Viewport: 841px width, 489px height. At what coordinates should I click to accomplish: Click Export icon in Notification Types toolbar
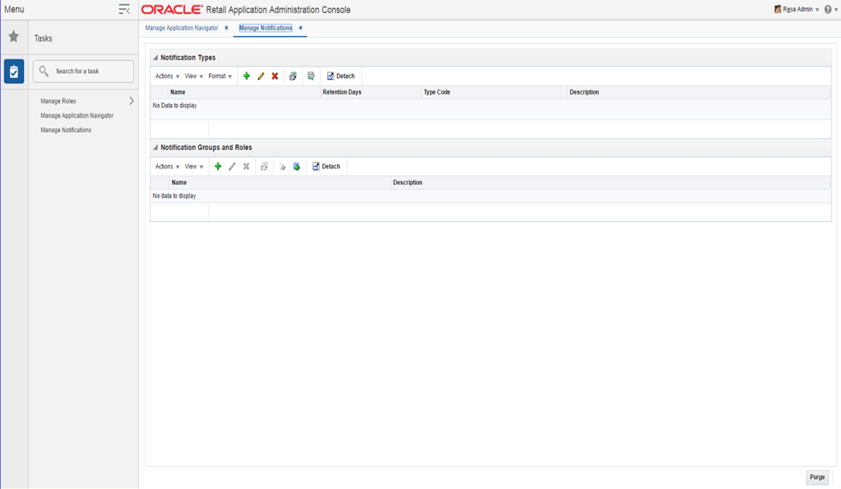(x=311, y=76)
